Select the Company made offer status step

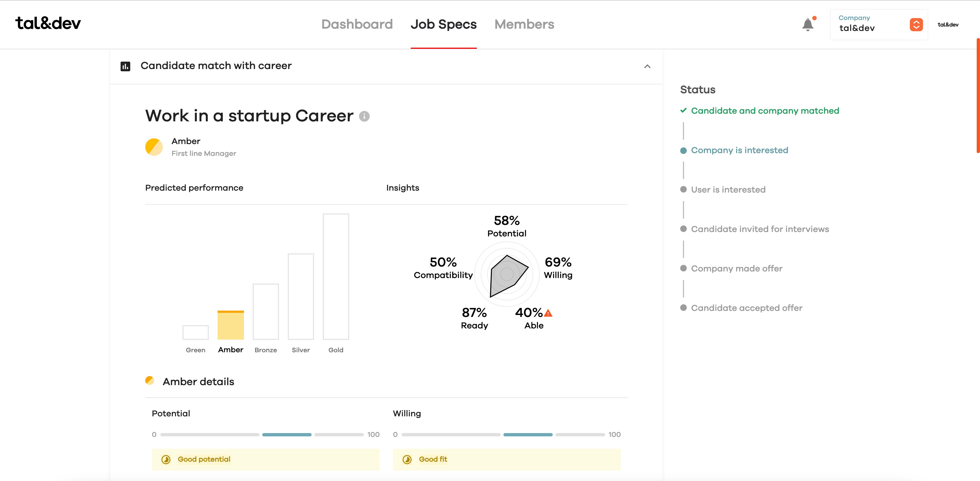tap(736, 268)
